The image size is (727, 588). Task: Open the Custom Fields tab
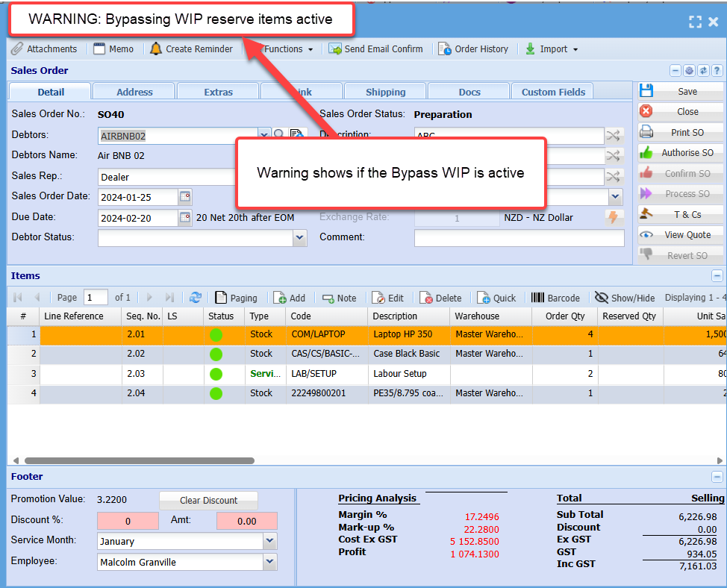pyautogui.click(x=553, y=92)
